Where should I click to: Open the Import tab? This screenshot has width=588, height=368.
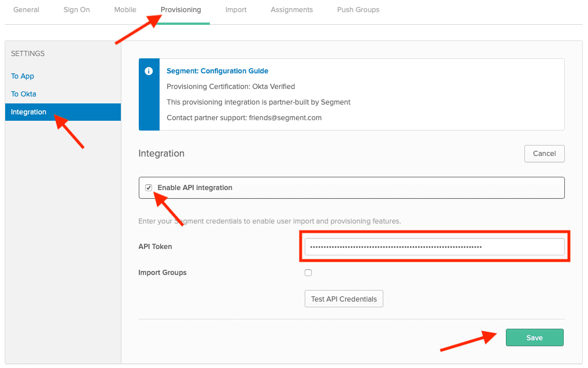[x=236, y=9]
